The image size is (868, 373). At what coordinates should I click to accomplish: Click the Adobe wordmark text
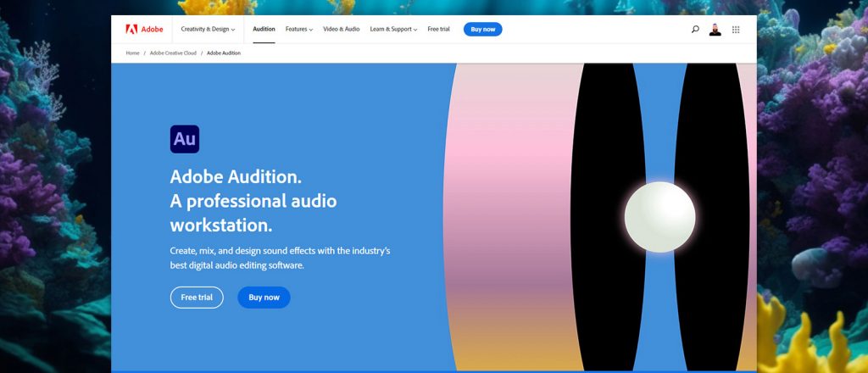[152, 30]
